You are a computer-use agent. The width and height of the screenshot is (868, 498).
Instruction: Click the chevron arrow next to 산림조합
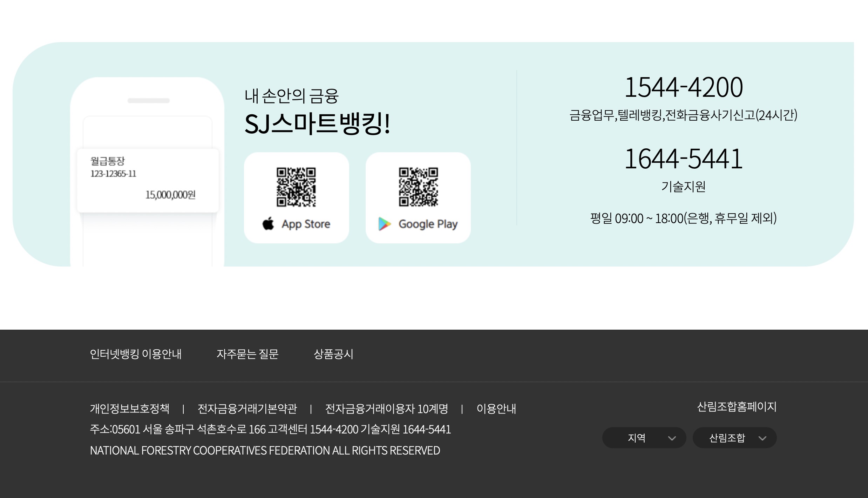(762, 438)
